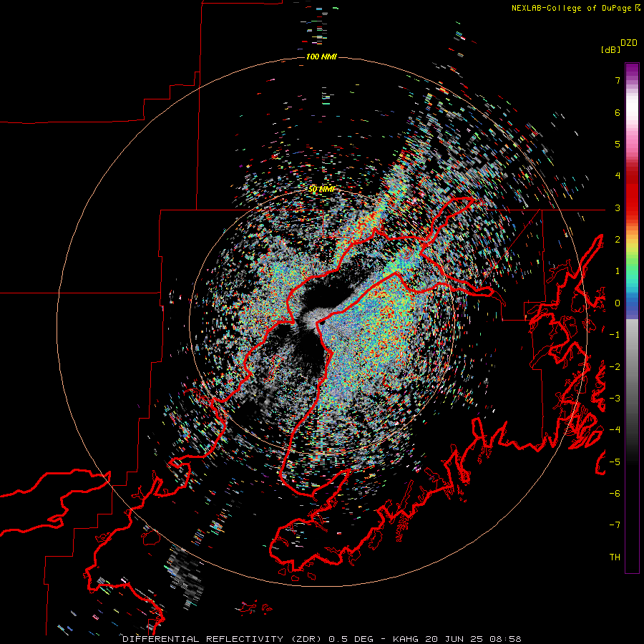The image size is (644, 644).
Task: Click the 3 value on the dB scale
Action: tap(618, 208)
